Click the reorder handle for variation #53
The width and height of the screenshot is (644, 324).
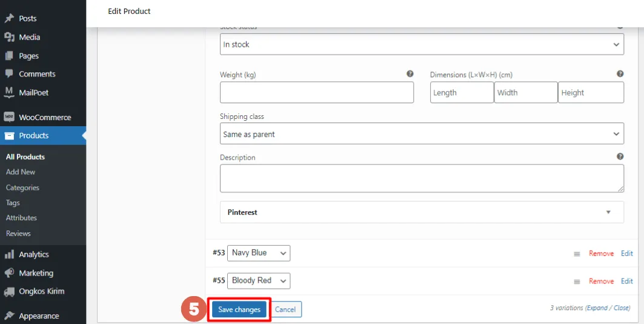577,254
